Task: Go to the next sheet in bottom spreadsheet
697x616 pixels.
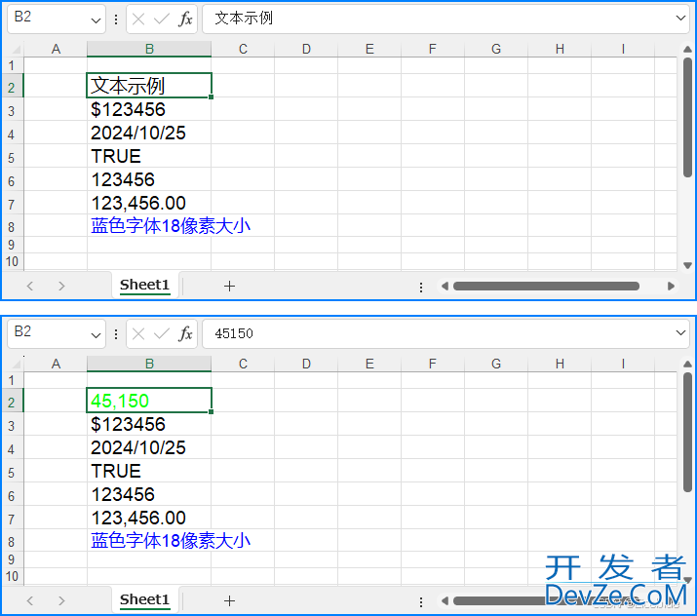Action: (x=61, y=600)
